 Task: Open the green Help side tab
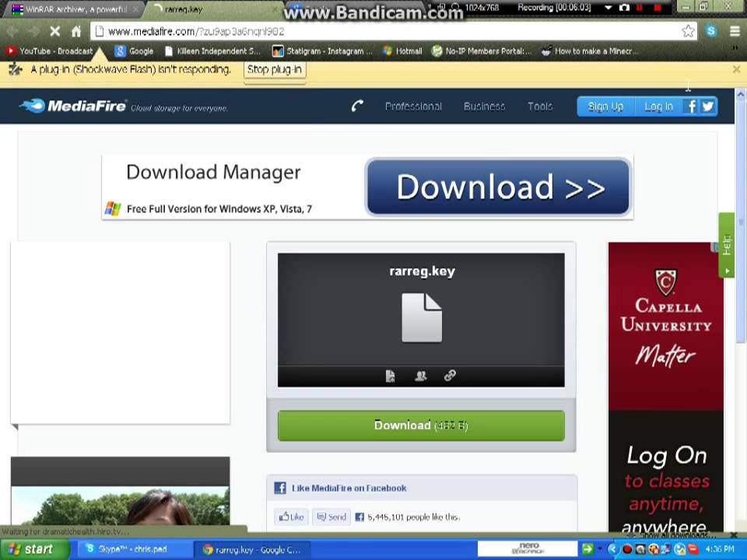[726, 245]
